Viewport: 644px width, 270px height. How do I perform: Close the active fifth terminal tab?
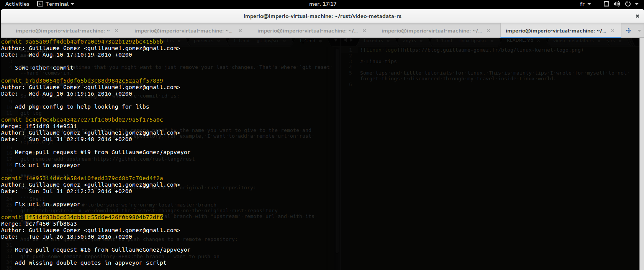click(613, 31)
